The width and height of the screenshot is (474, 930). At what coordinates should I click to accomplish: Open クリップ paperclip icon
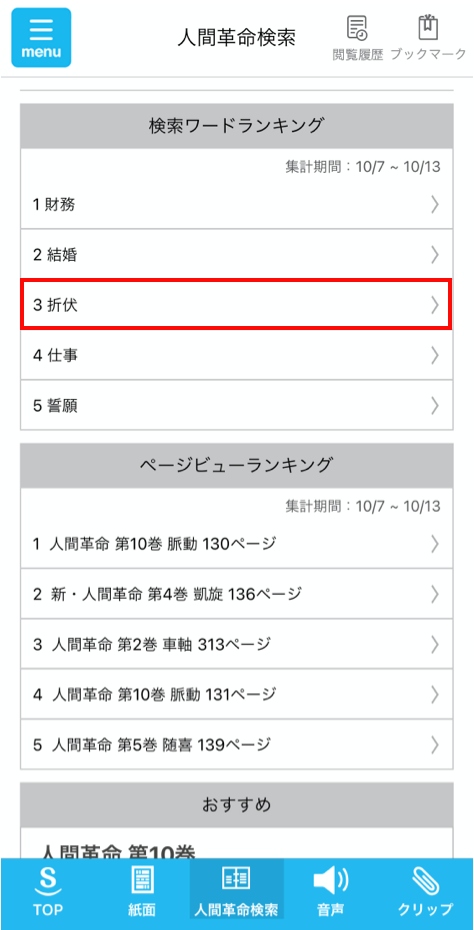426,893
